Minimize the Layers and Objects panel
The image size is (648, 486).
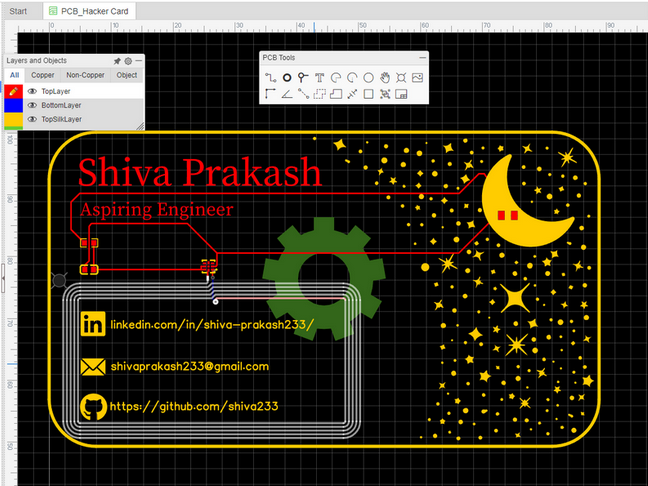click(139, 61)
